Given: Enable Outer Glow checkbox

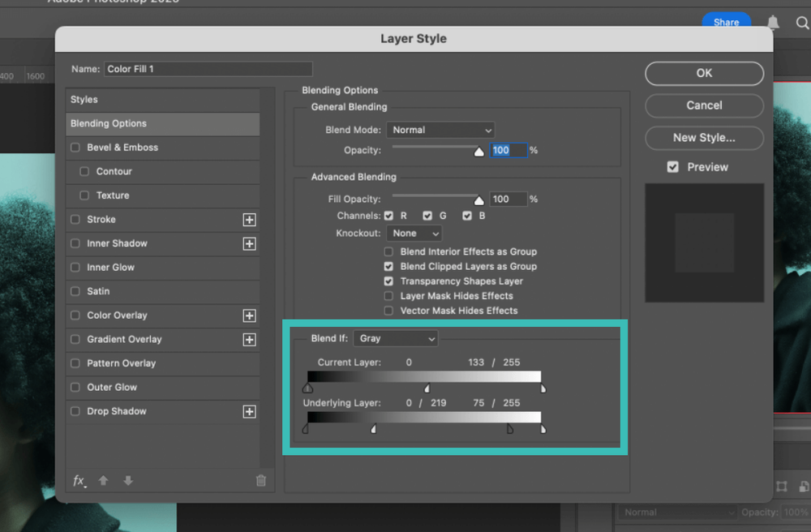Looking at the screenshot, I should click(x=75, y=387).
